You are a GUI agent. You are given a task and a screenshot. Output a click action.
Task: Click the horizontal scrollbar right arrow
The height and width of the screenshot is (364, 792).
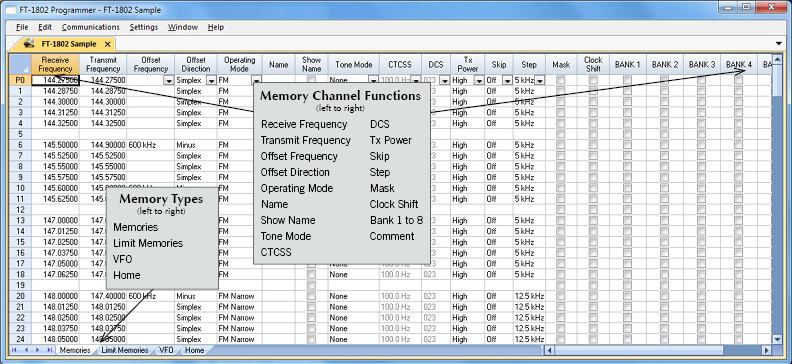click(767, 350)
